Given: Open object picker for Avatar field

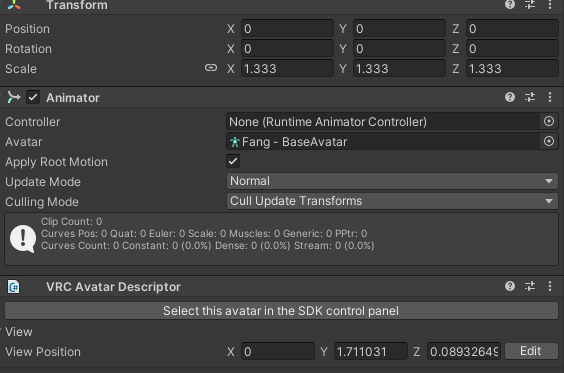Looking at the screenshot, I should point(549,141).
